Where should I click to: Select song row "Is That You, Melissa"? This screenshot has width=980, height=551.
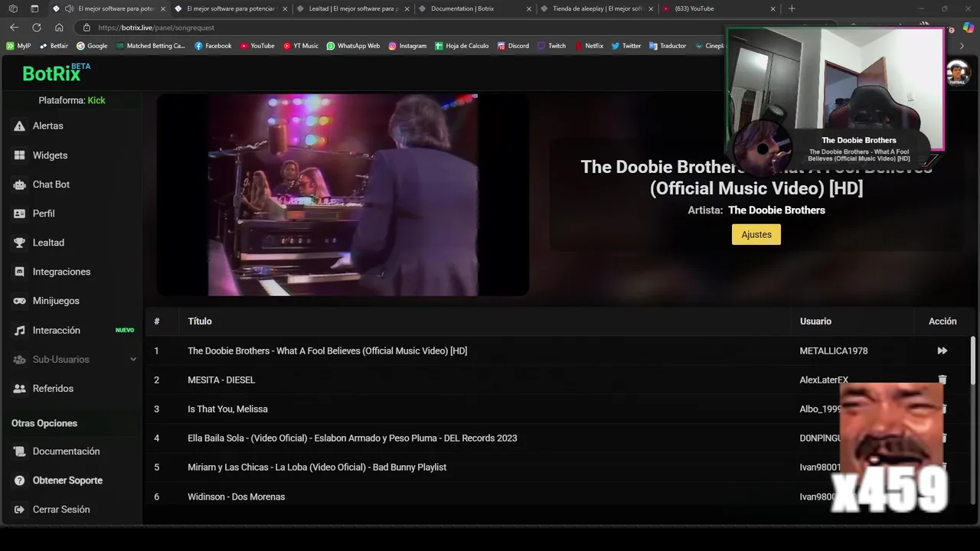pyautogui.click(x=561, y=409)
